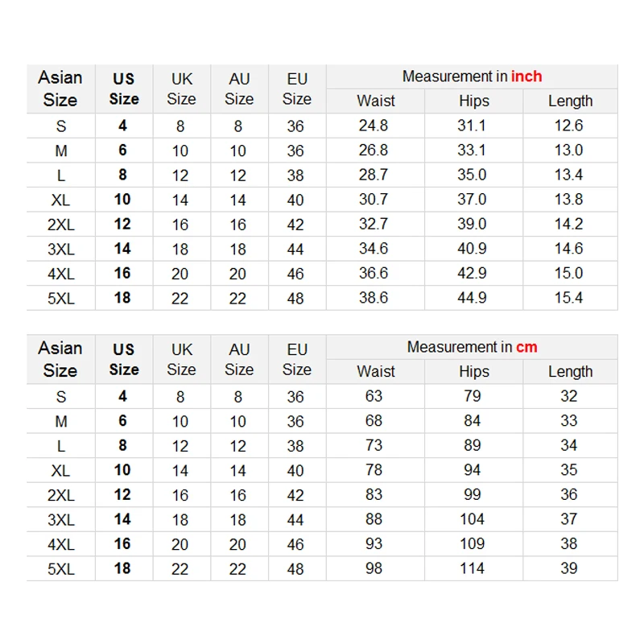This screenshot has width=644, height=644.
Task: Select the 24.8 waist value
Action: (374, 126)
